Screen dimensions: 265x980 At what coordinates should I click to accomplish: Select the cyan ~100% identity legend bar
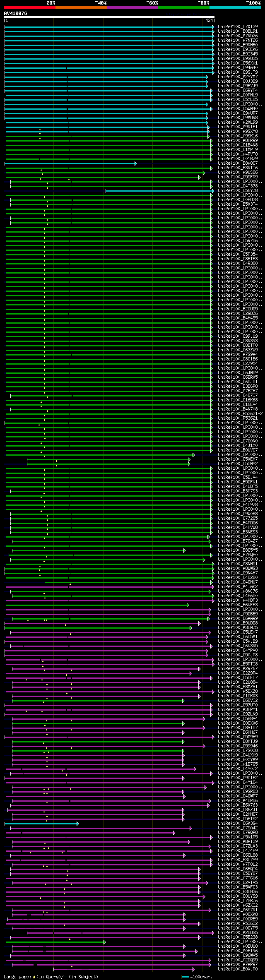pos(235,7)
